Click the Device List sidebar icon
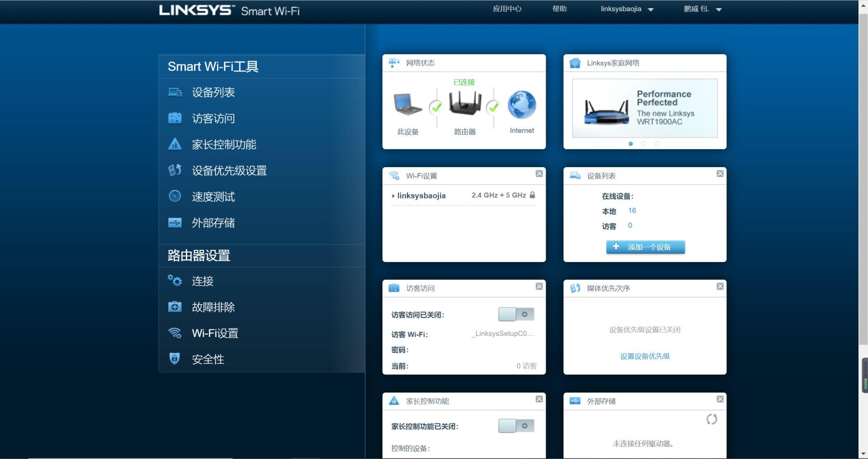The height and width of the screenshot is (459, 868). 175,92
